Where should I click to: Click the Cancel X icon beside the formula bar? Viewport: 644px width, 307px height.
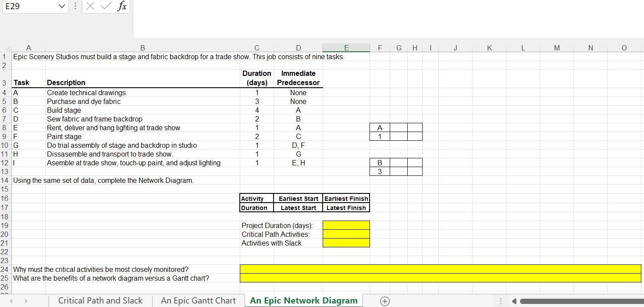(x=91, y=7)
